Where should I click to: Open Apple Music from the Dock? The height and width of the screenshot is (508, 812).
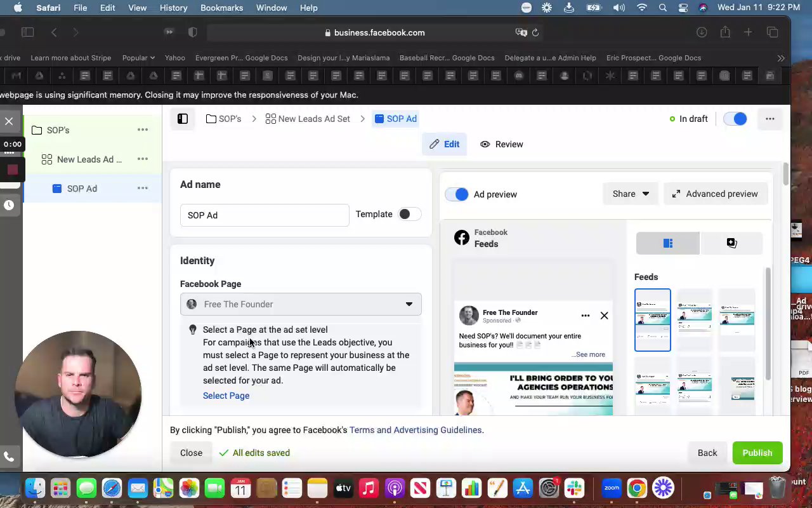(369, 488)
